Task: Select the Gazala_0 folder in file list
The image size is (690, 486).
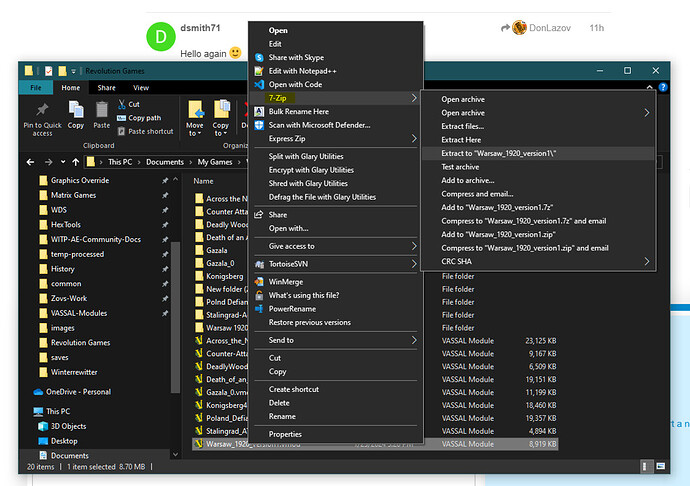Action: (220, 263)
